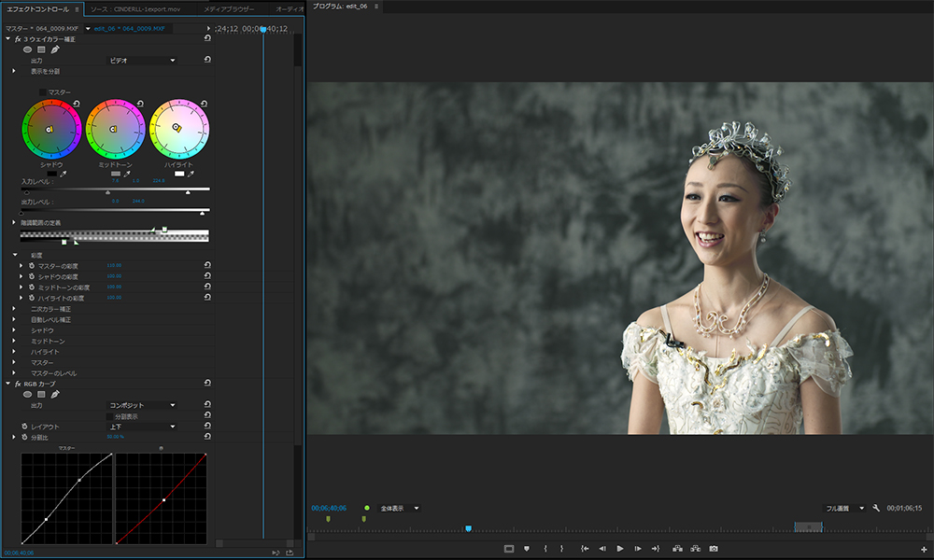This screenshot has width=934, height=560.
Task: Expand the 階調範囲の定義 section
Action: pyautogui.click(x=14, y=222)
